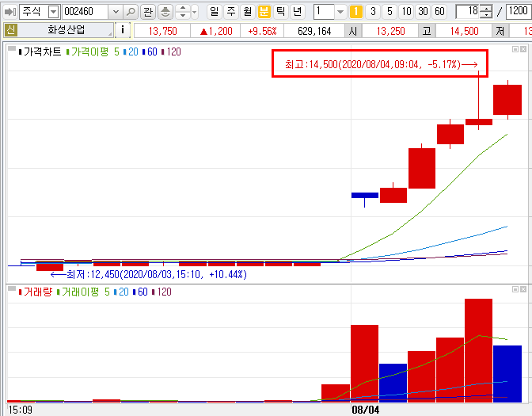This screenshot has width=532, height=416.
Task: Click the high price value 14,500
Action: (x=464, y=31)
